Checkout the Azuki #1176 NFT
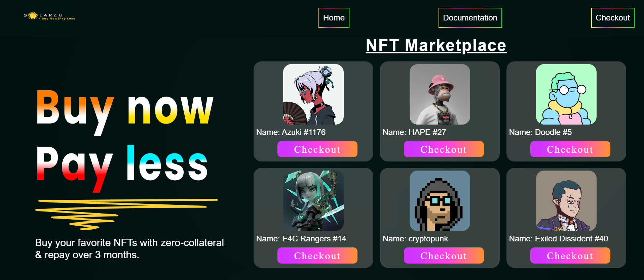Screen dimensions: 644x280 pyautogui.click(x=317, y=149)
